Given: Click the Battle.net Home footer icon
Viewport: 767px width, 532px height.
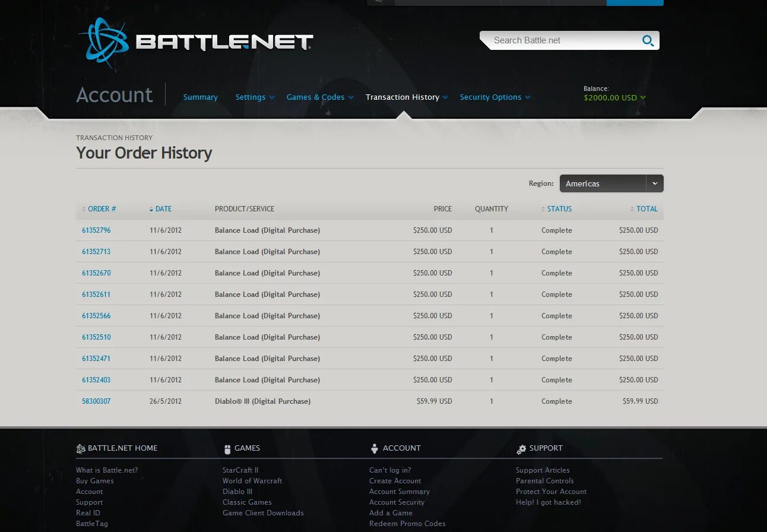Looking at the screenshot, I should [81, 449].
